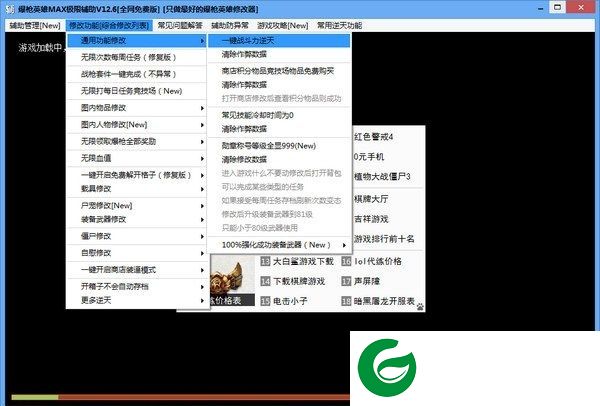Expand the 通用功能修改 submenu arrow
Image resolution: width=600 pixels, height=406 pixels.
tap(202, 41)
